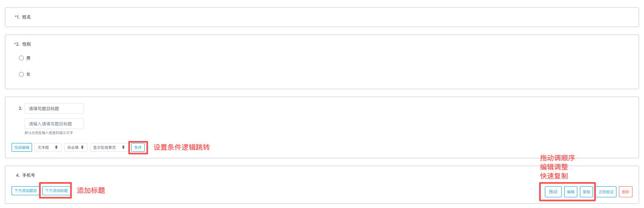
Task: Delete the 手机号 question with 删除
Action: pos(625,192)
